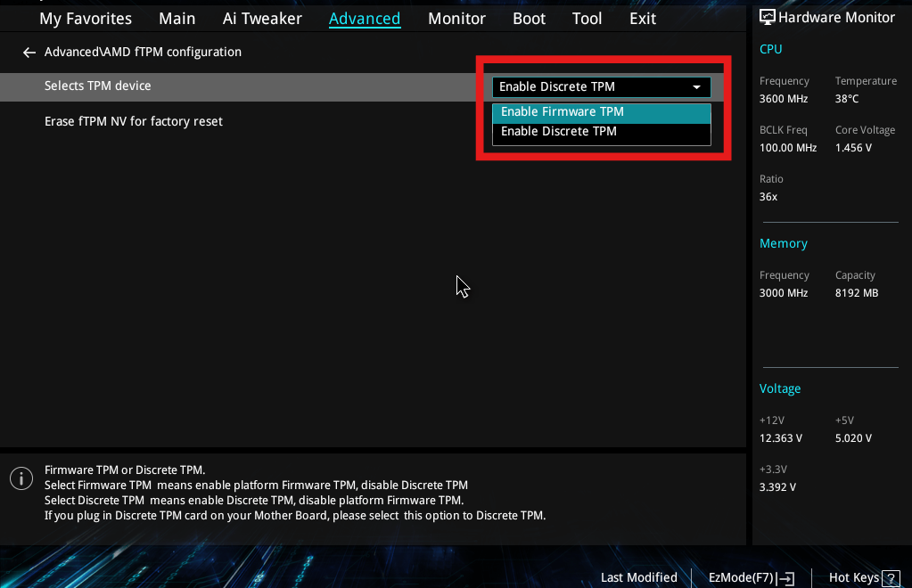912x588 pixels.
Task: Open the Exit menu
Action: pos(642,18)
